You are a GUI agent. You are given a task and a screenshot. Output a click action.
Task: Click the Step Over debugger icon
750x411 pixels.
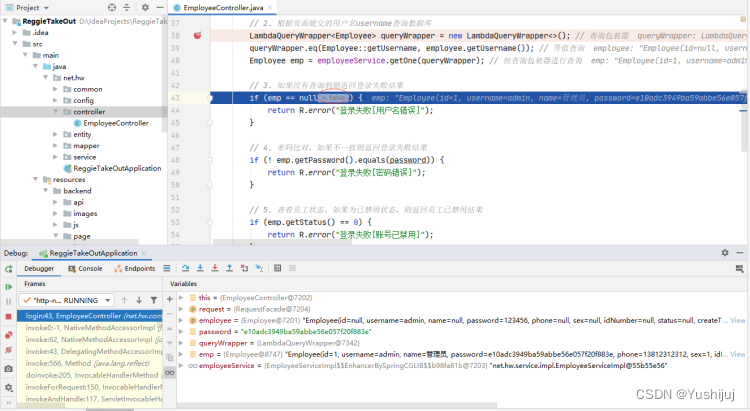185,268
